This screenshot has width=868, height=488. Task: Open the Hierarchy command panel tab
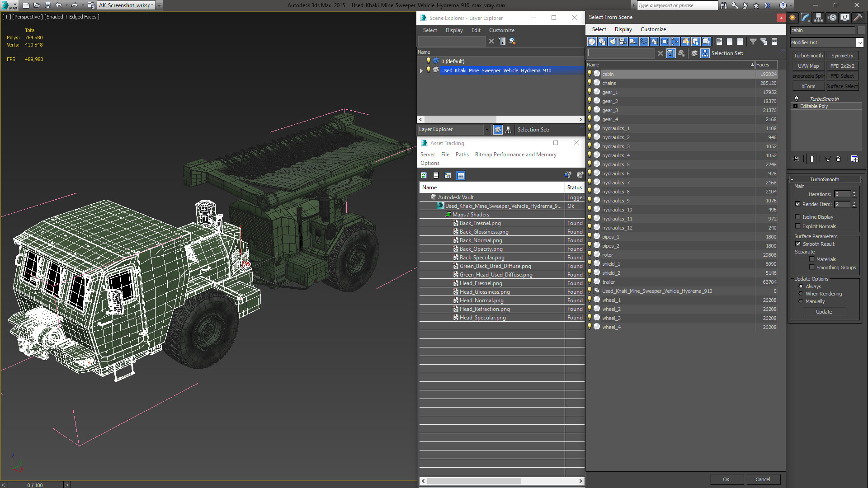pos(818,18)
